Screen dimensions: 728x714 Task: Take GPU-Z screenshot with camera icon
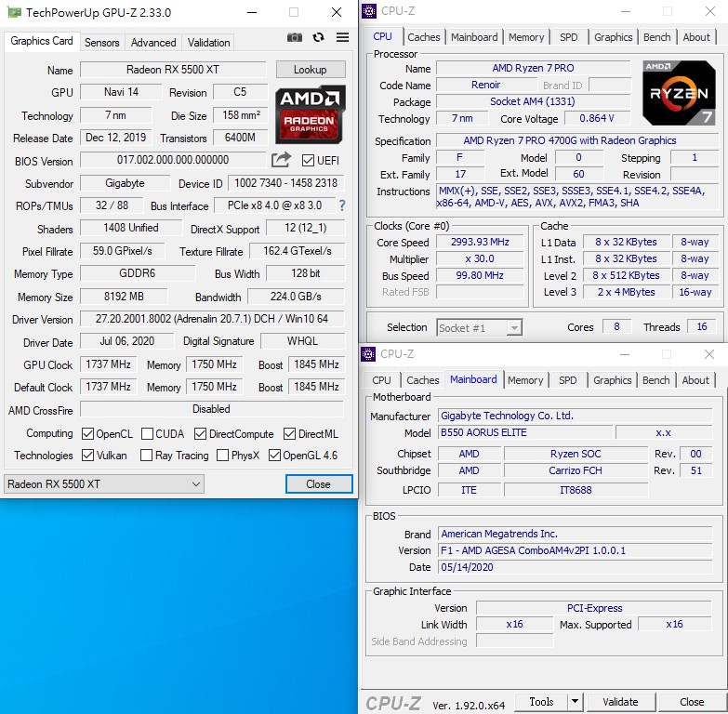295,37
